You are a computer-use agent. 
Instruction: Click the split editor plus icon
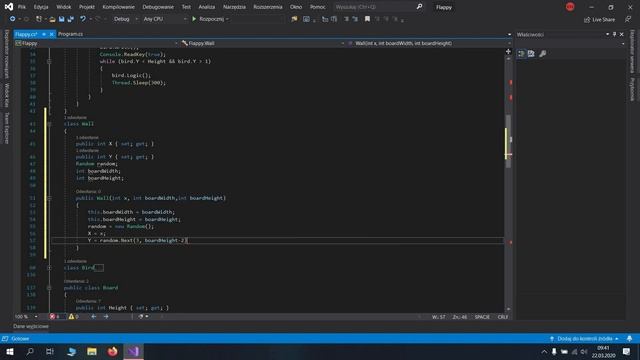(508, 51)
